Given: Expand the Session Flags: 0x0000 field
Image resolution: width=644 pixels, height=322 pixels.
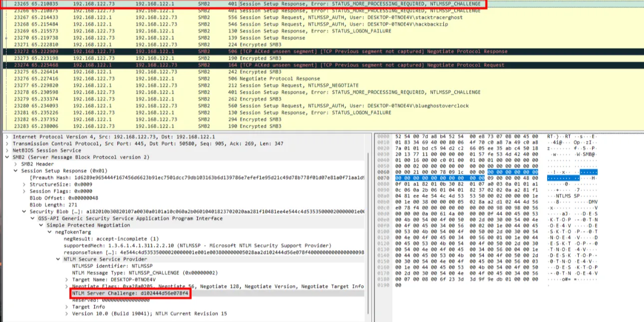Looking at the screenshot, I should click(24, 191).
